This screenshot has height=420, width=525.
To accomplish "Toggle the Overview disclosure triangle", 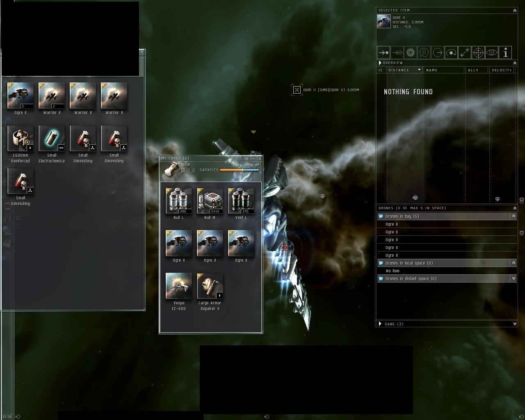I will pos(380,63).
